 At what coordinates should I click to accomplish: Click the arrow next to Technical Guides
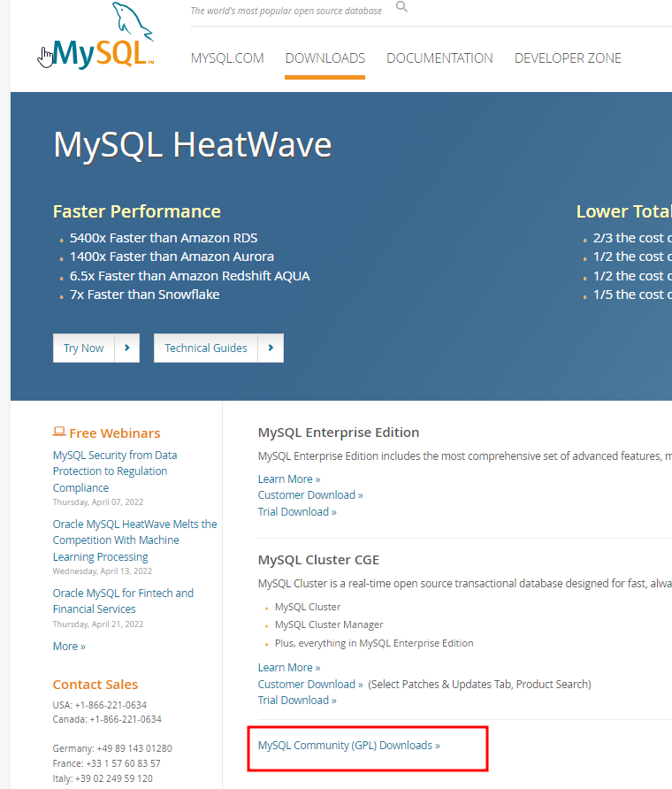coord(271,348)
